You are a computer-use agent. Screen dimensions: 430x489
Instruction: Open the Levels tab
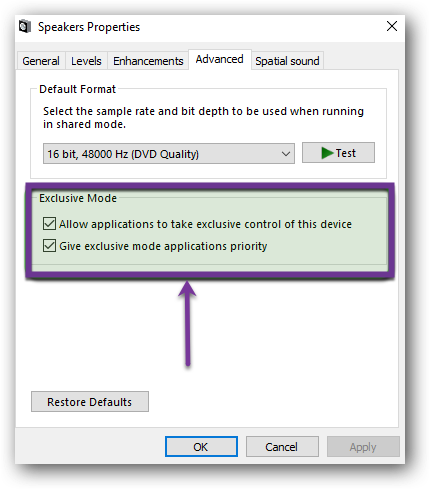(x=86, y=61)
